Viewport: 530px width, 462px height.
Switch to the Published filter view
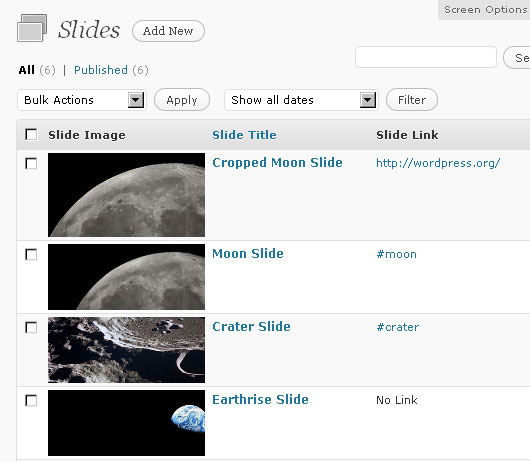(101, 70)
